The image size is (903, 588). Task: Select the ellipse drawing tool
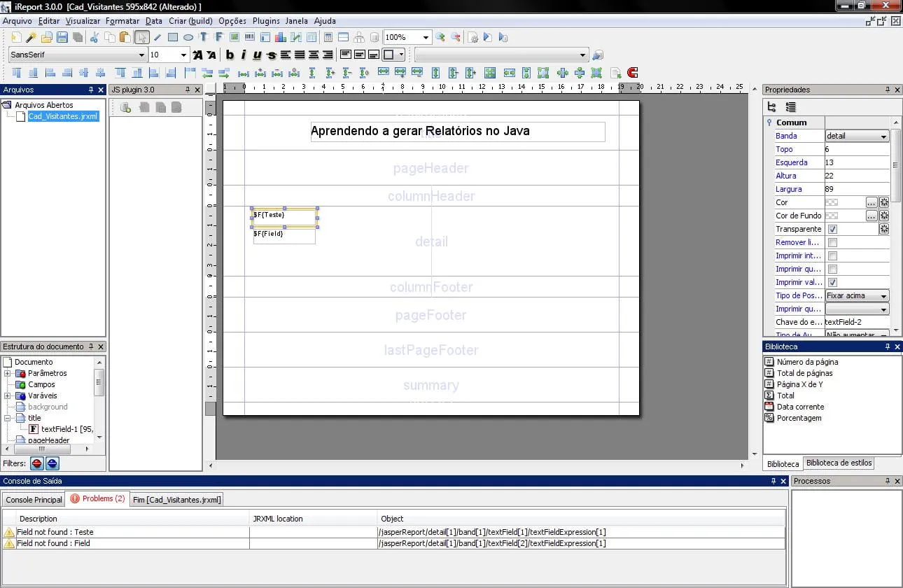(x=188, y=37)
